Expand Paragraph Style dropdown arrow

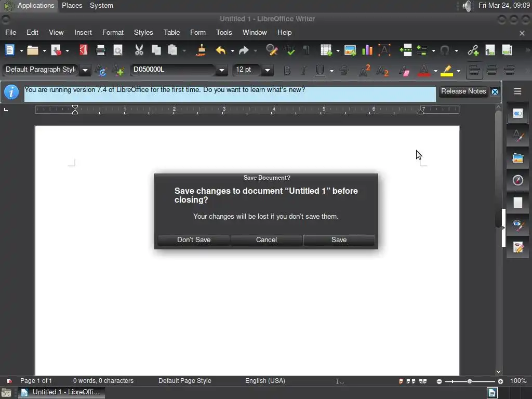[x=85, y=71]
